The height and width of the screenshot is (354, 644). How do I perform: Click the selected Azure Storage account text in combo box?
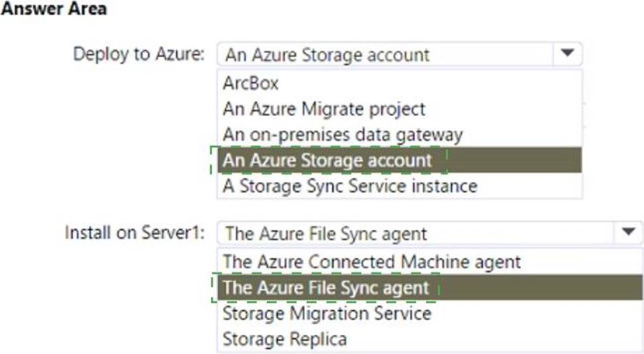click(x=327, y=54)
